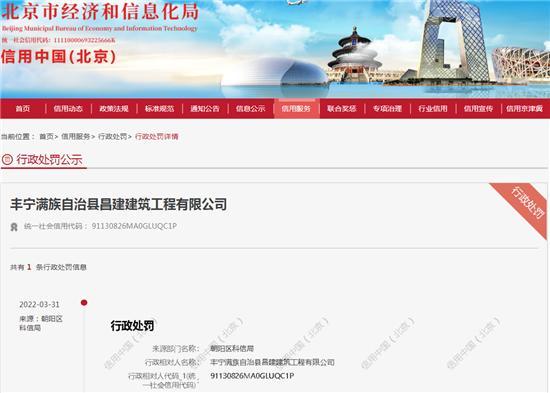
Task: Go to 行政处罚 in the breadcrumb
Action: pyautogui.click(x=112, y=136)
